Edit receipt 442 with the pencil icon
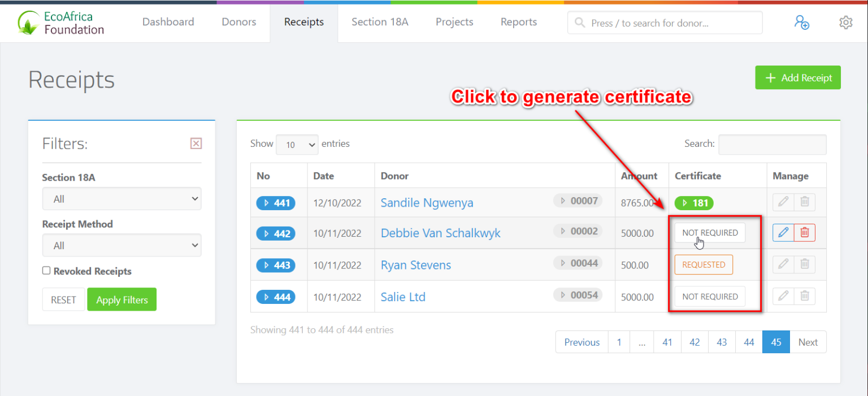Screen dimensions: 868x396 pyautogui.click(x=783, y=232)
